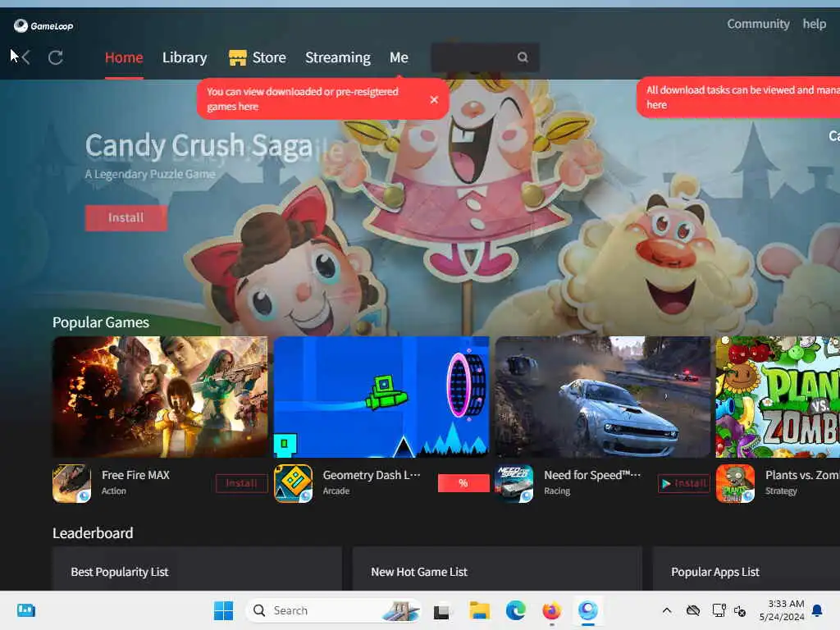
Task: Click the Need for Speed app icon
Action: [514, 483]
